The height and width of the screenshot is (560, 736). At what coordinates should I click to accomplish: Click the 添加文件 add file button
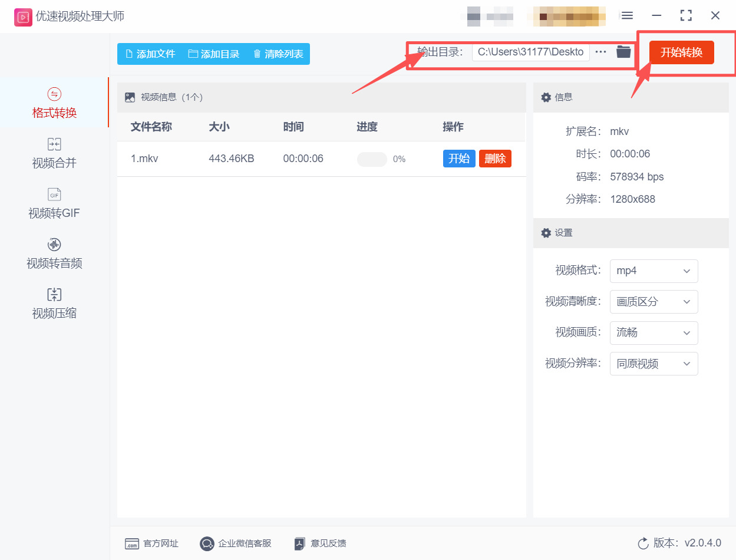coord(150,54)
